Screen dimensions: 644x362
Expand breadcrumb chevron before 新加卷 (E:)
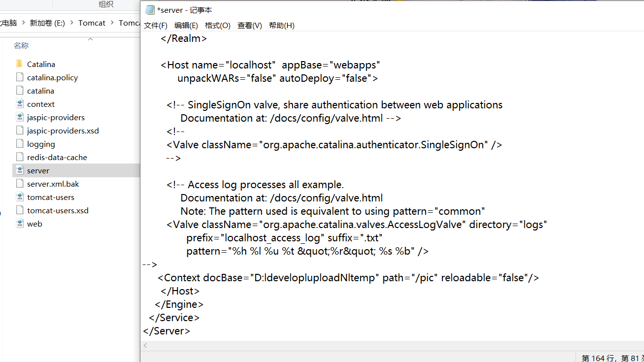(x=23, y=23)
